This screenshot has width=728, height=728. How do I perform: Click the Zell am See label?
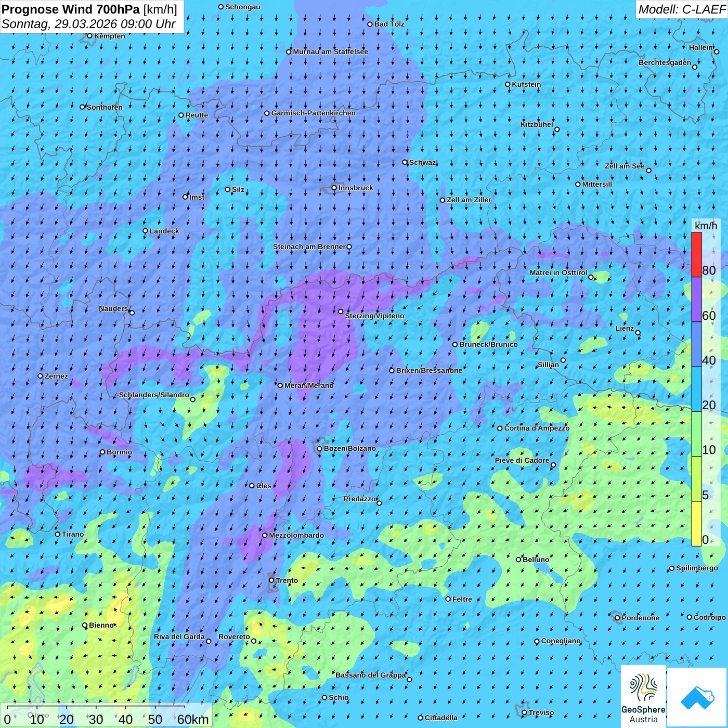(x=625, y=166)
